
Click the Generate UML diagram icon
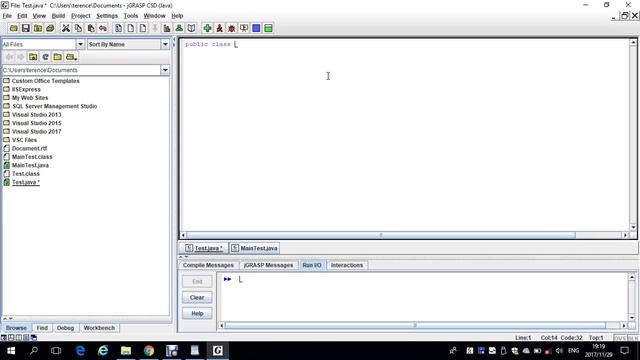pyautogui.click(x=179, y=28)
